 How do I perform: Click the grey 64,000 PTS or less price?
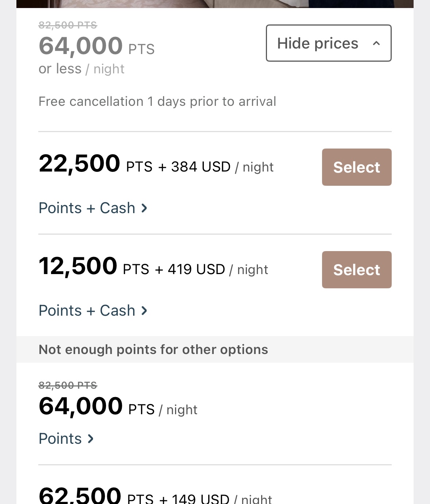81,47
